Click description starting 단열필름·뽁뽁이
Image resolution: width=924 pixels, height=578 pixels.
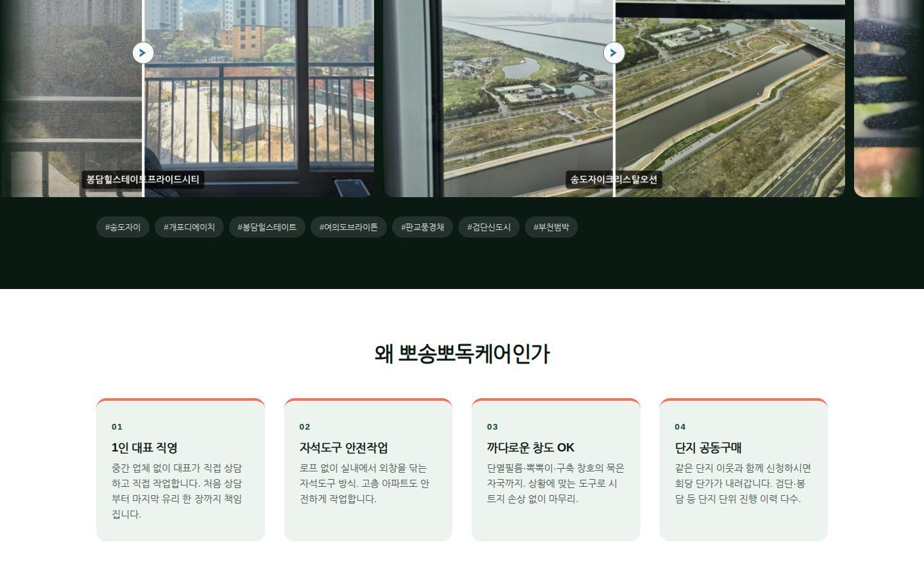556,484
